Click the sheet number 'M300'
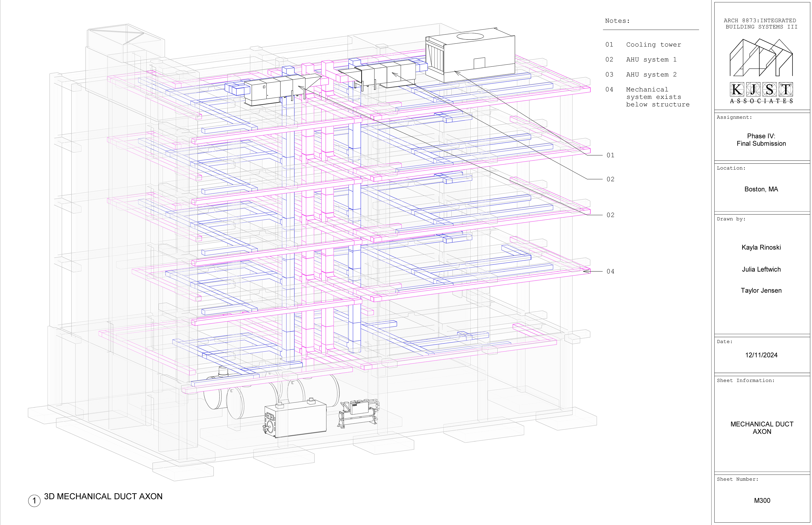This screenshot has width=812, height=525. point(762,500)
